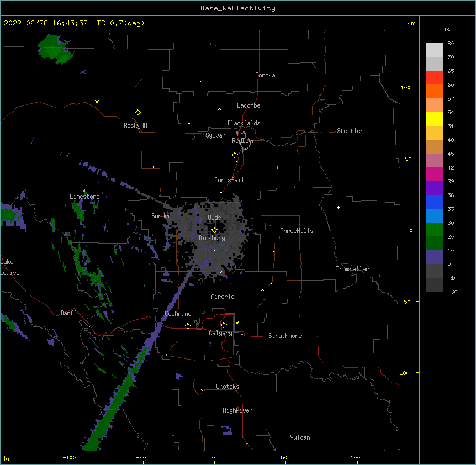This screenshot has height=465, width=476.
Task: Click the Cochrane label
Action: point(178,314)
